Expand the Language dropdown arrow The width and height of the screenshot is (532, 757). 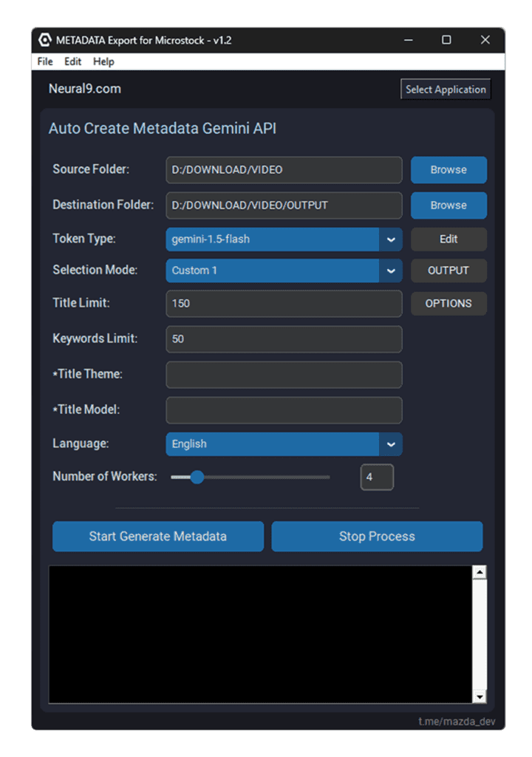click(391, 444)
